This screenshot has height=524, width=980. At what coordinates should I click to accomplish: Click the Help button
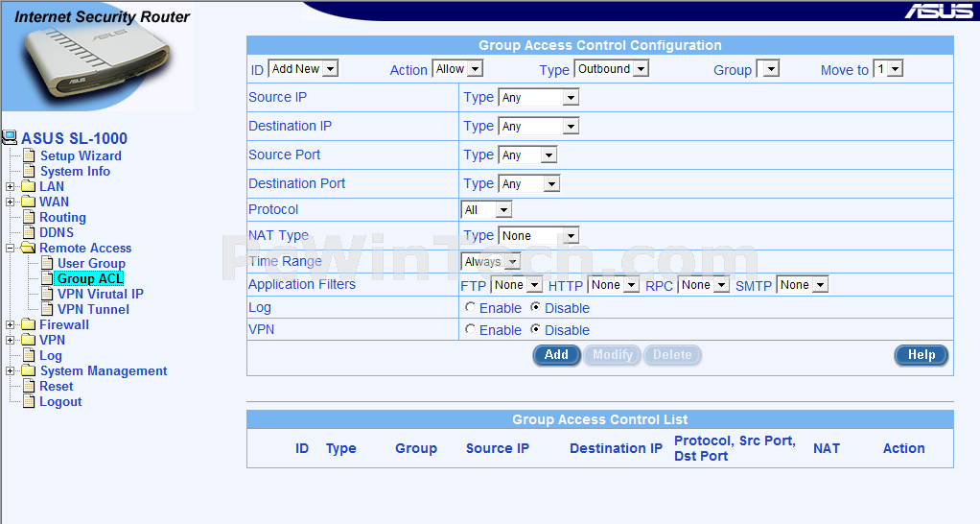tap(922, 354)
